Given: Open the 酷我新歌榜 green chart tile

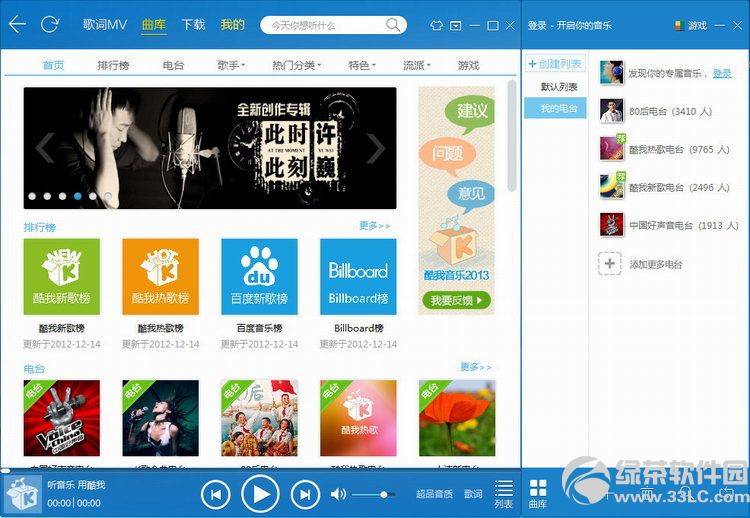Looking at the screenshot, I should 62,276.
